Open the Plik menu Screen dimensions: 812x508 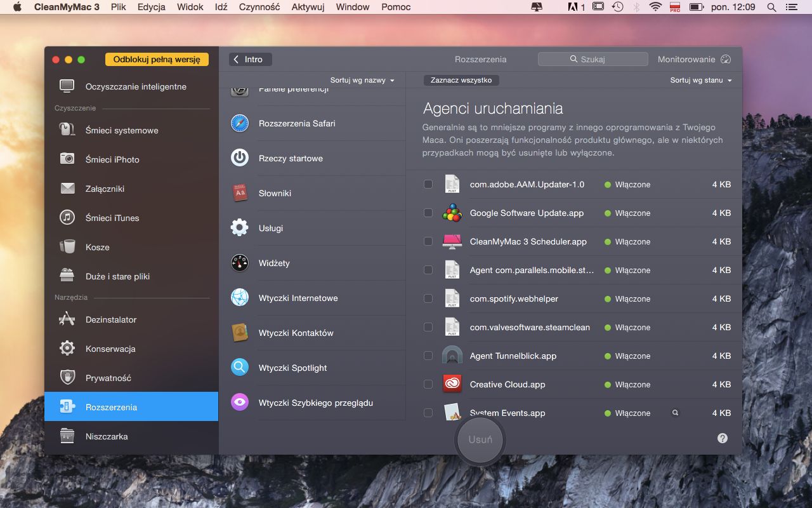(118, 7)
